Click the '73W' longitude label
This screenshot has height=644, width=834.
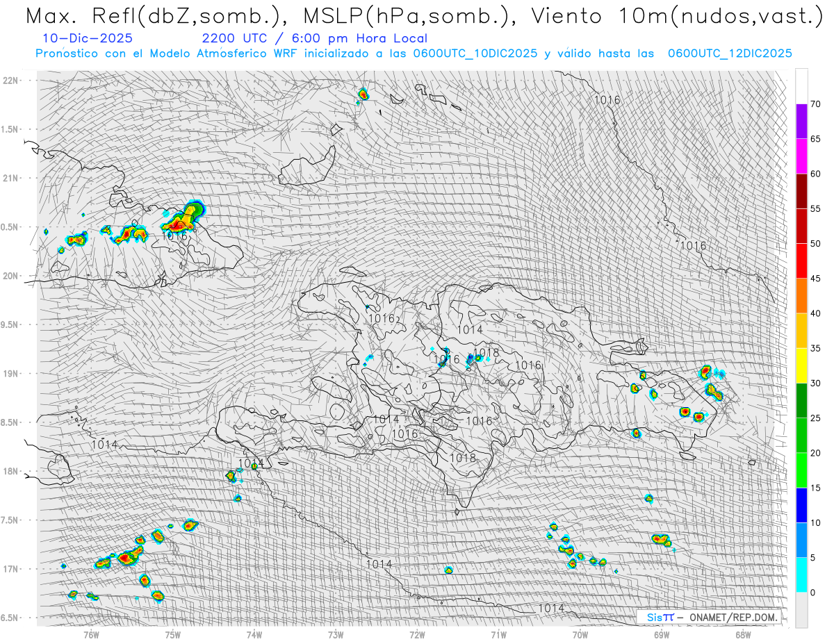click(336, 634)
